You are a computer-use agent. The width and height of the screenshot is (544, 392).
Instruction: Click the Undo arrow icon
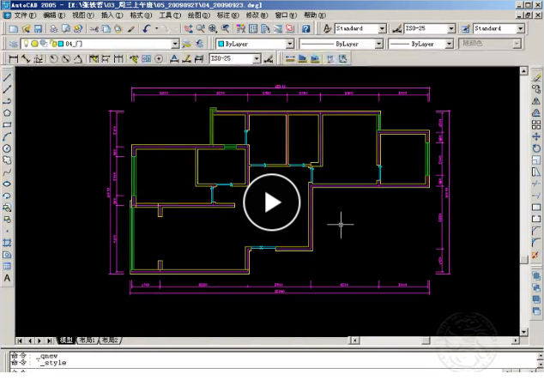click(x=147, y=28)
